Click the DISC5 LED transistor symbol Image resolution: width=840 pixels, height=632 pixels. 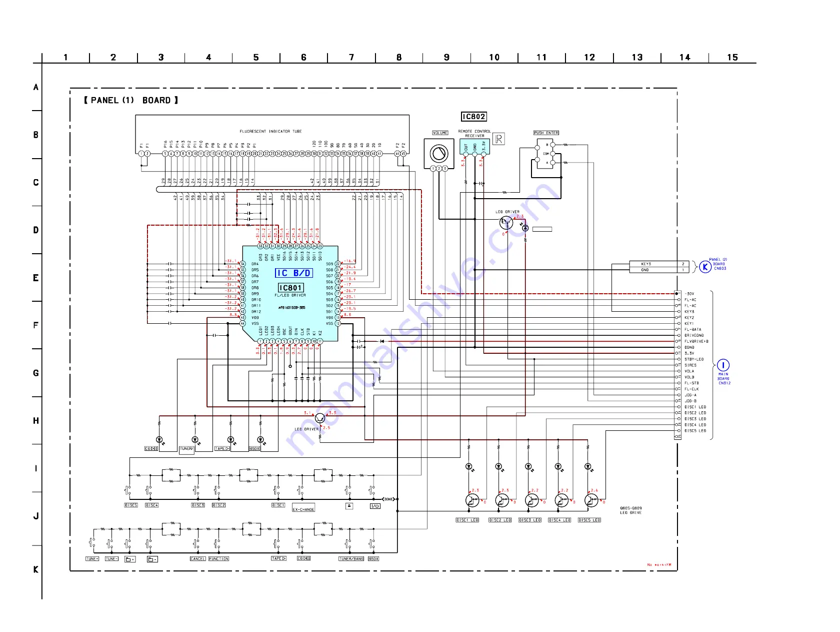tap(591, 500)
